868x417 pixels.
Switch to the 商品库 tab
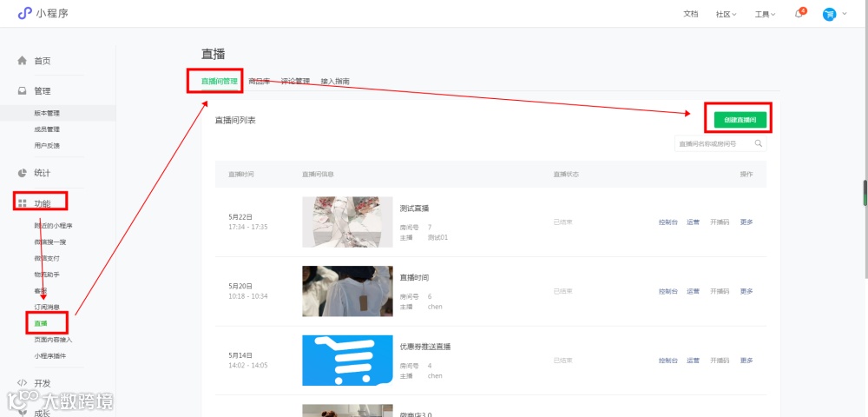click(259, 82)
